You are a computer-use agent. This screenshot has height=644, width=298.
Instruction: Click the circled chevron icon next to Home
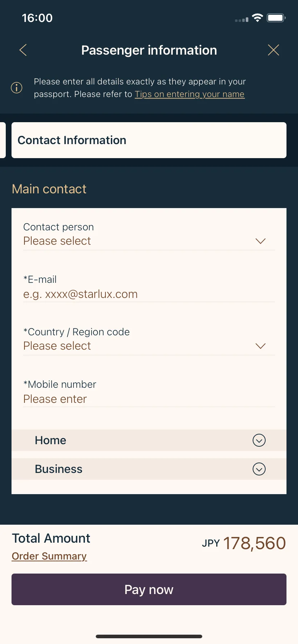259,440
